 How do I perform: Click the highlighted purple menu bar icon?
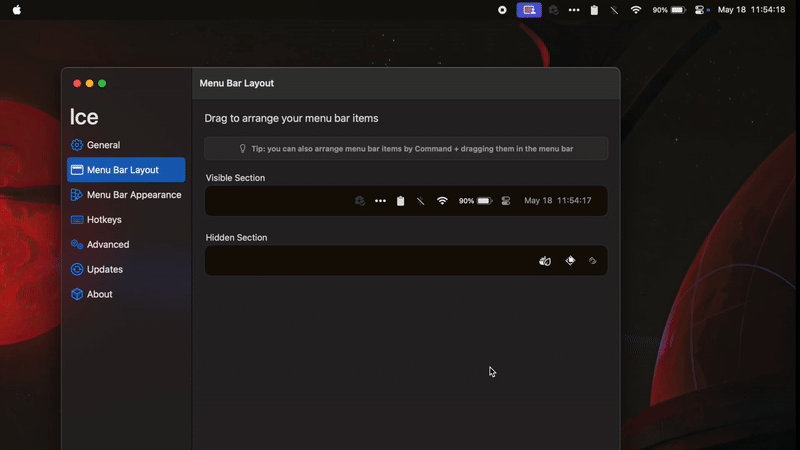529,10
